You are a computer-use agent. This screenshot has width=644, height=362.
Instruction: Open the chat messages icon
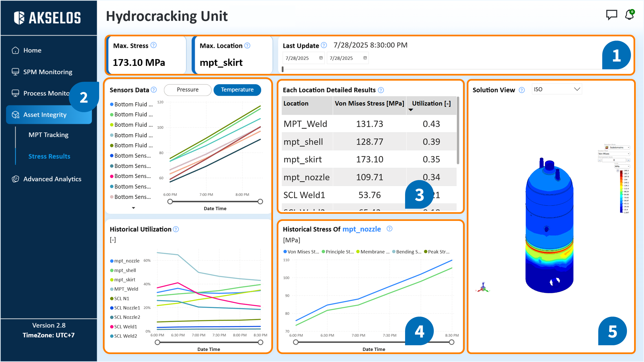[x=611, y=15]
